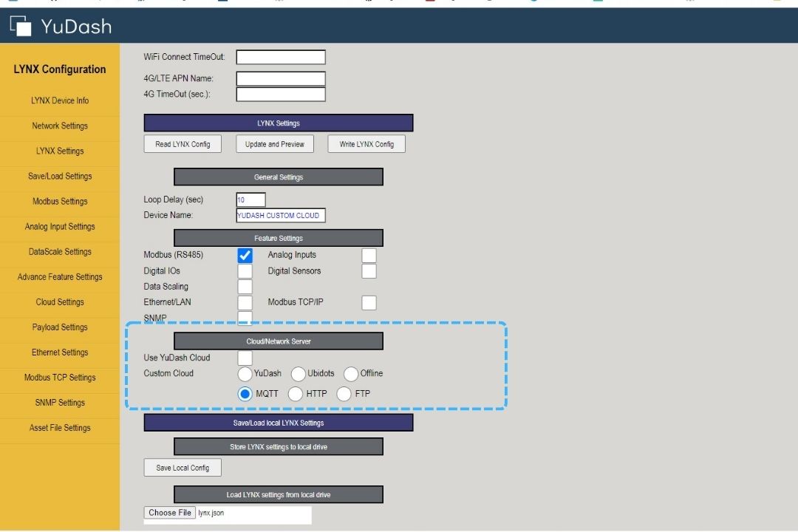Select the Ubidots radio option

point(299,374)
